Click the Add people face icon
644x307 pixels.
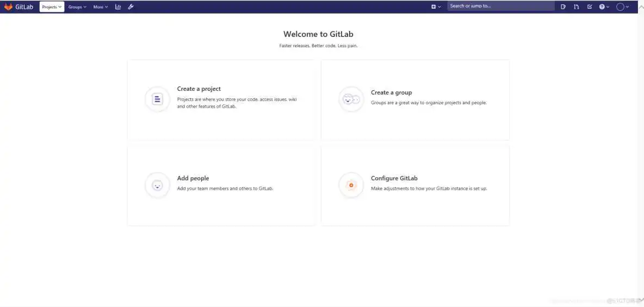pos(157,185)
